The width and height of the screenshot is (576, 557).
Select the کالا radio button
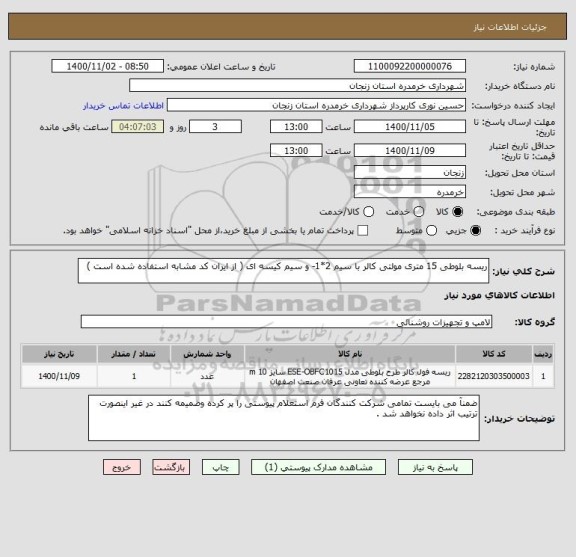tap(458, 212)
